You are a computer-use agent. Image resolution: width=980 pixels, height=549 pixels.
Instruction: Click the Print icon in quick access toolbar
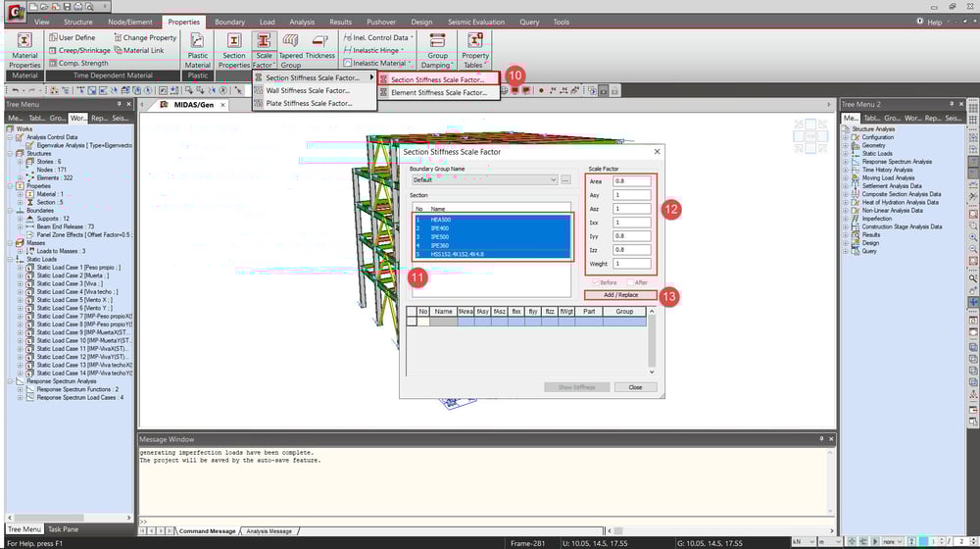[78, 6]
